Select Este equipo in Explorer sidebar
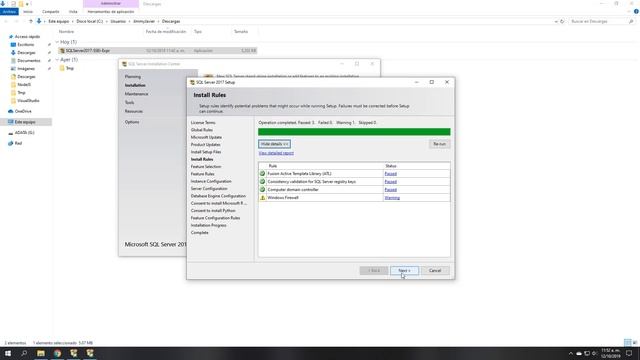Image resolution: width=640 pixels, height=360 pixels. [x=25, y=122]
